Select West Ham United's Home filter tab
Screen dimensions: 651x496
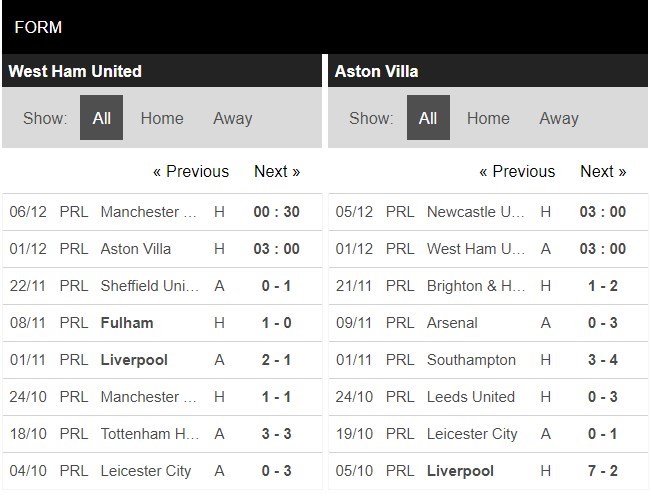pos(162,118)
